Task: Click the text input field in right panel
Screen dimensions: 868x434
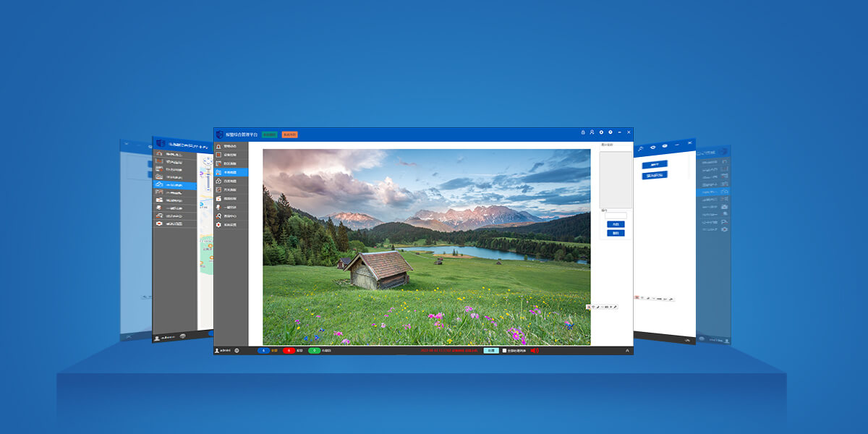Action: click(x=616, y=216)
